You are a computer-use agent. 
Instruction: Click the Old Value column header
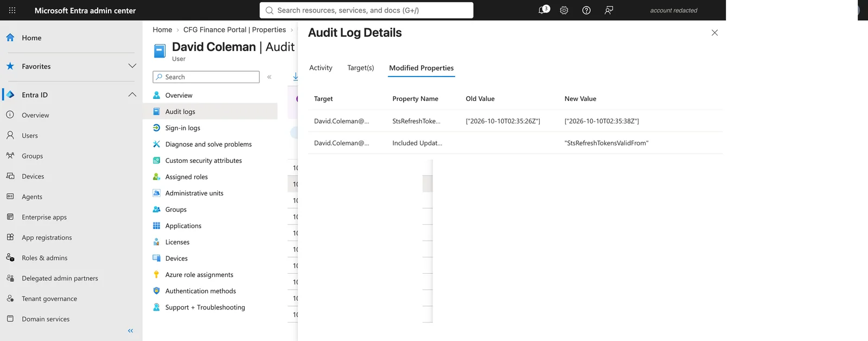(x=480, y=99)
